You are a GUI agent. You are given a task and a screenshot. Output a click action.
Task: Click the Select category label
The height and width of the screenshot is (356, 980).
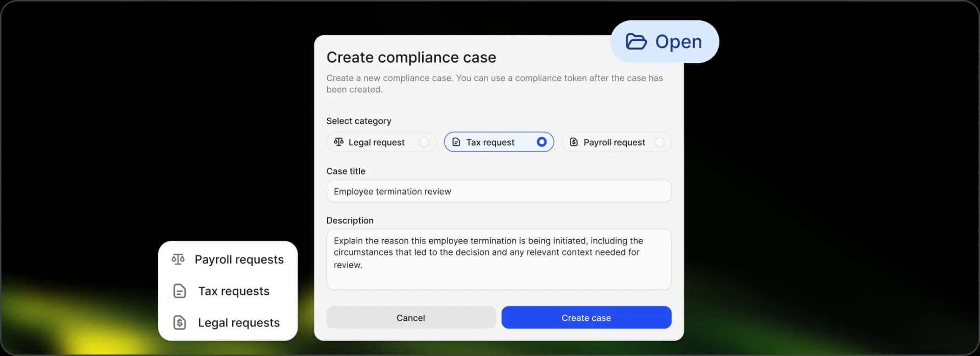click(x=359, y=121)
